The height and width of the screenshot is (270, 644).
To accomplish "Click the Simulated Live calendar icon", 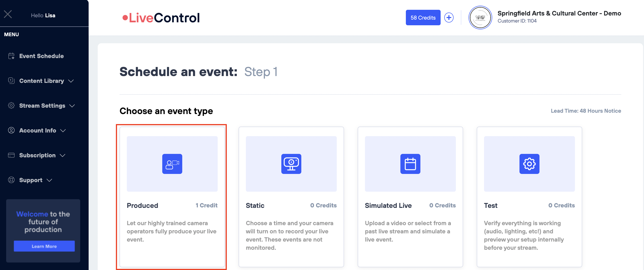I will [x=410, y=164].
